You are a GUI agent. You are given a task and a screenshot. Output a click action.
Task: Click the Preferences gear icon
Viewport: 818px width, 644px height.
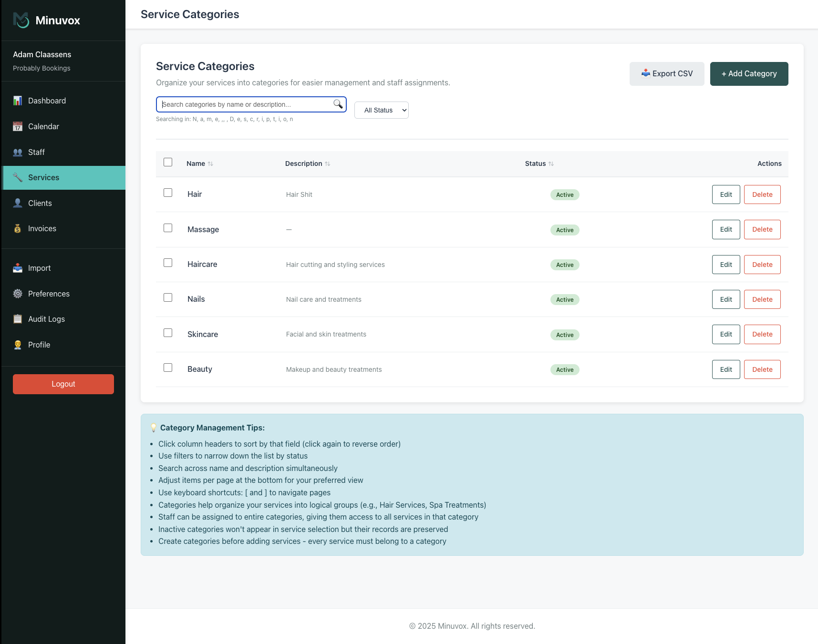point(18,294)
